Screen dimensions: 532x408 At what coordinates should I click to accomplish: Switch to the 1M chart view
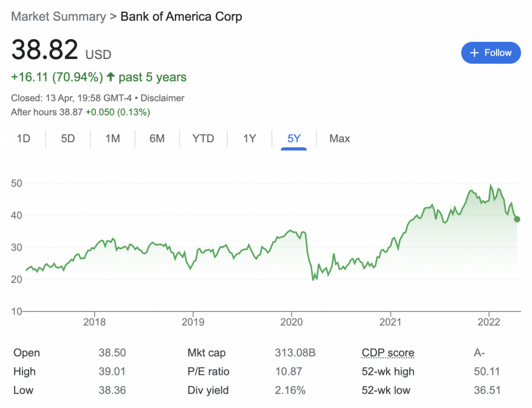[112, 138]
